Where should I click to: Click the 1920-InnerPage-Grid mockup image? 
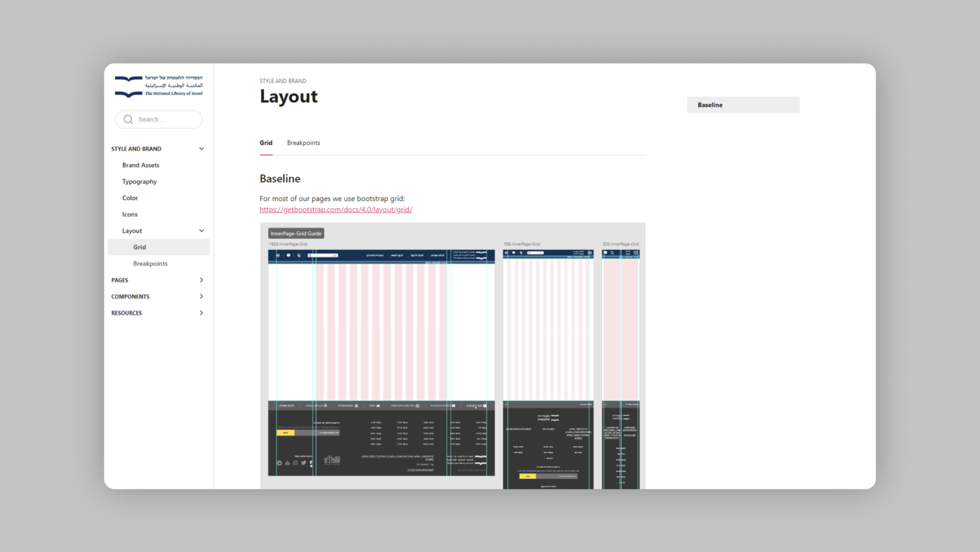381,362
